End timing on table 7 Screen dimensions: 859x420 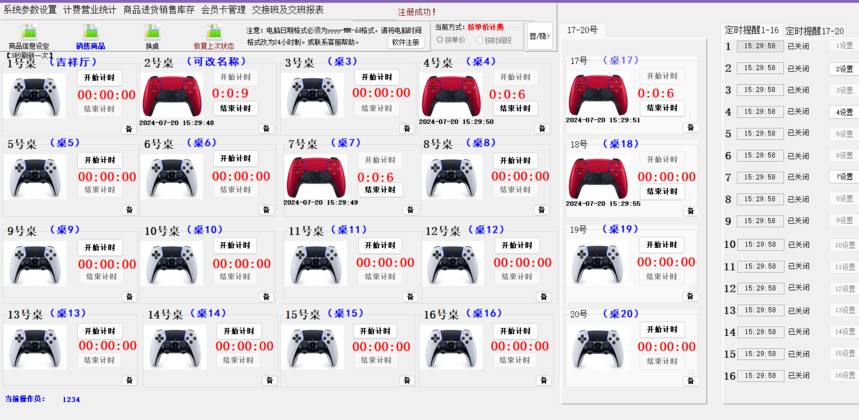(380, 190)
